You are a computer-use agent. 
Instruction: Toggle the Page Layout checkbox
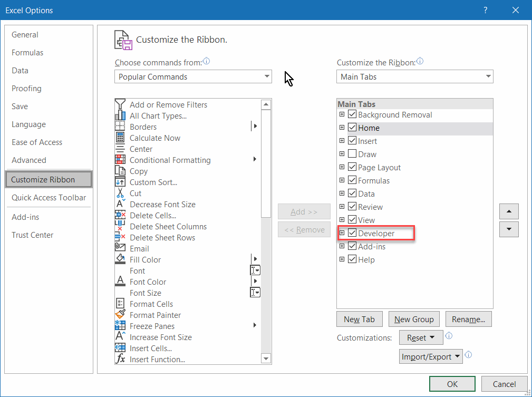tap(352, 167)
